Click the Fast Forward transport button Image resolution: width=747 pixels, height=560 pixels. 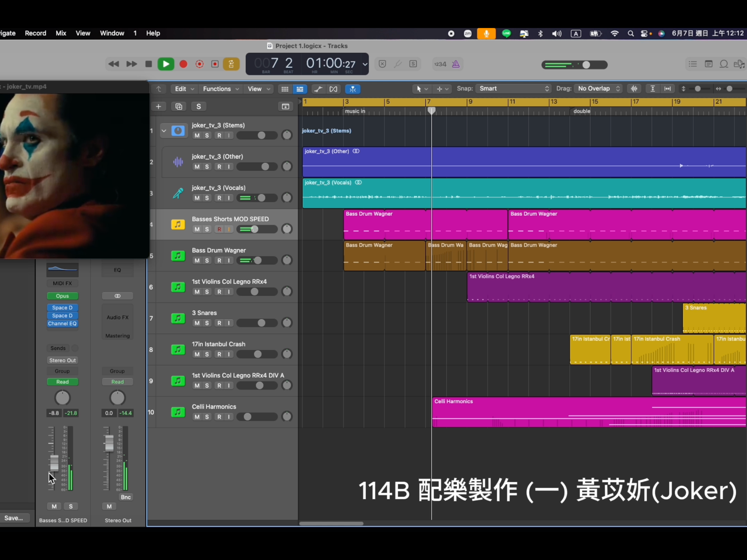pyautogui.click(x=132, y=64)
